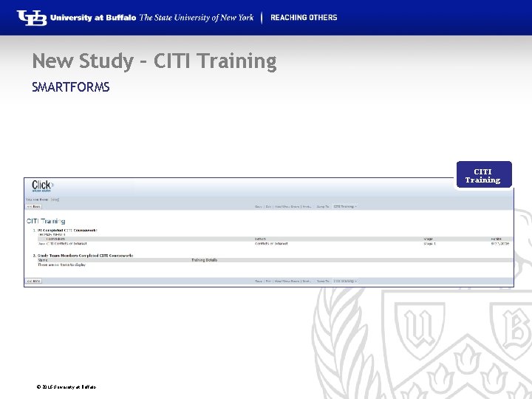This screenshot has height=399, width=532.
Task: Click the Training Details column header
Action: coord(204,260)
